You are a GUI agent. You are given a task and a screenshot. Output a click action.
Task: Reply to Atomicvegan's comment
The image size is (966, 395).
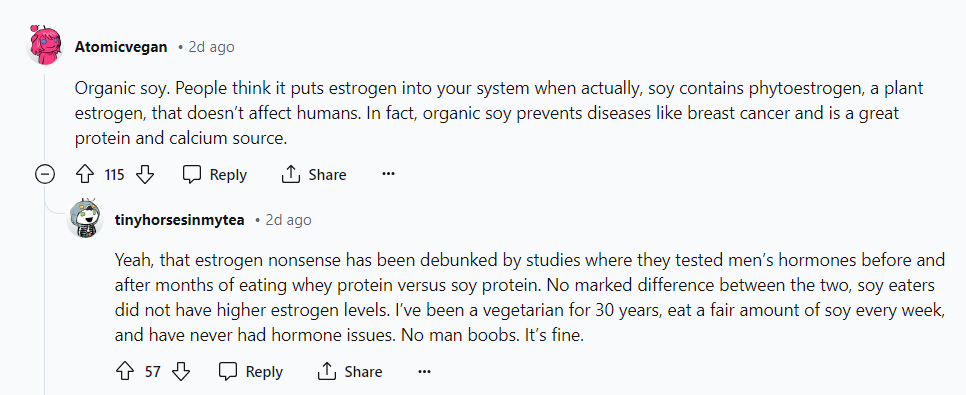(x=215, y=175)
